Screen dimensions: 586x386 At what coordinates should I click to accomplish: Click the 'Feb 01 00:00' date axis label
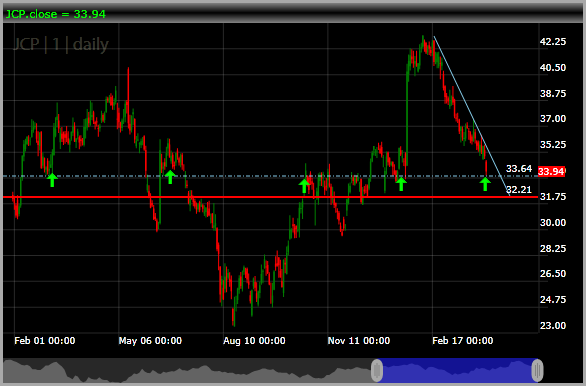tap(44, 341)
